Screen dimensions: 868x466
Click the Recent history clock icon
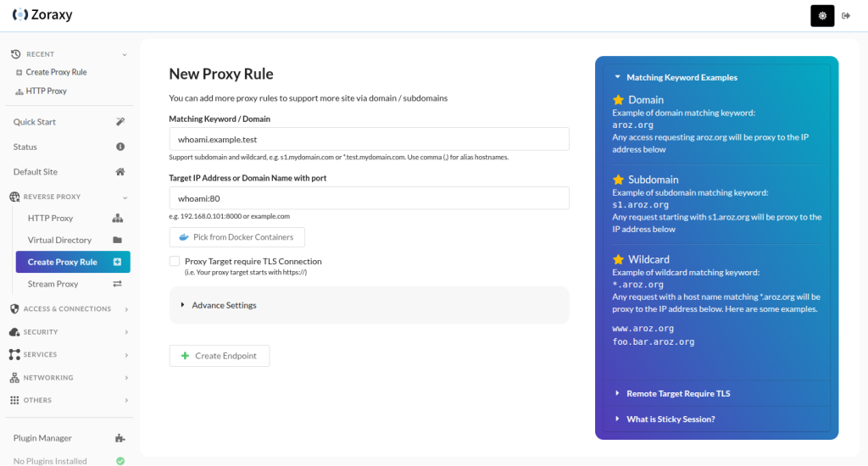pos(15,54)
